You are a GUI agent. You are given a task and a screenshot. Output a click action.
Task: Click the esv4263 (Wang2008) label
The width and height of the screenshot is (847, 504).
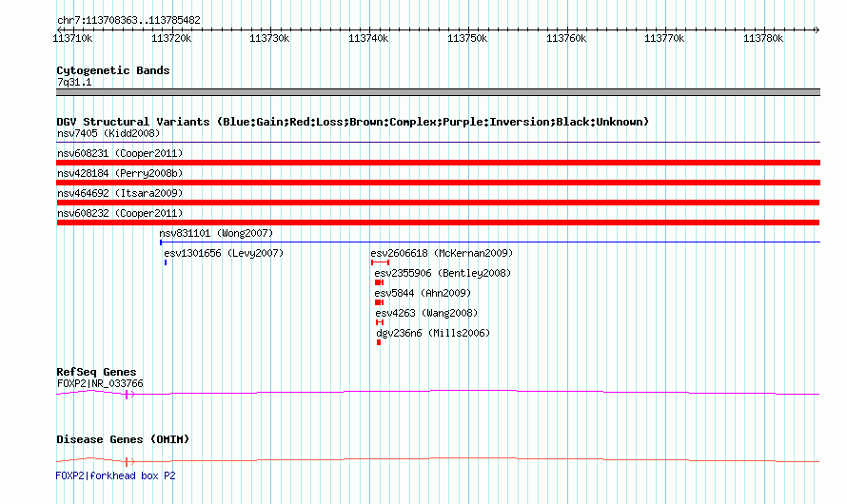(x=426, y=313)
